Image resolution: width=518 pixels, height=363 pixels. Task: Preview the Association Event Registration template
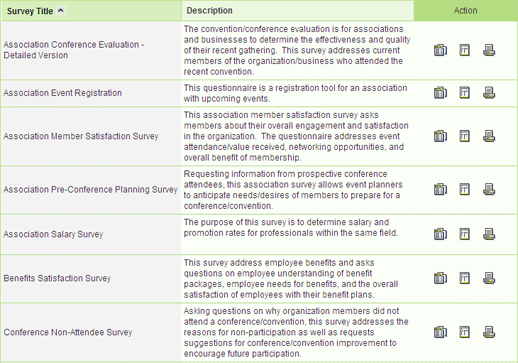click(464, 93)
